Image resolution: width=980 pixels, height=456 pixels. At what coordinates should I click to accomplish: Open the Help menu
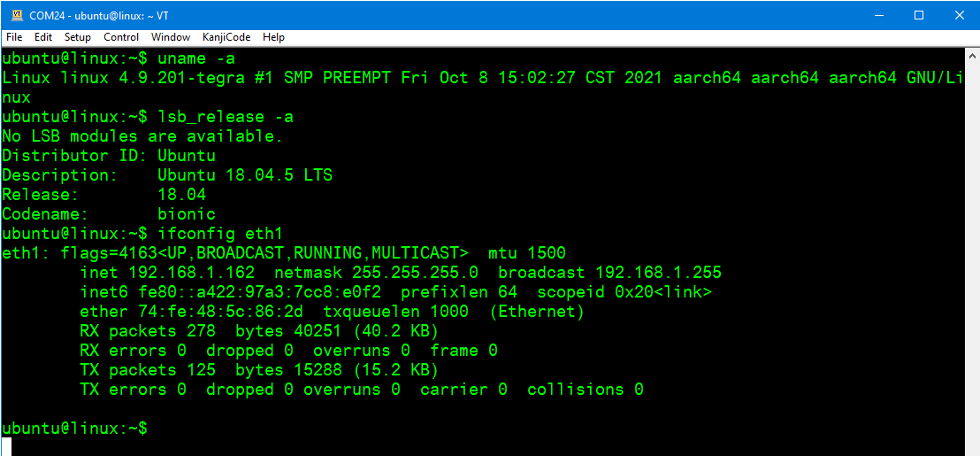274,37
